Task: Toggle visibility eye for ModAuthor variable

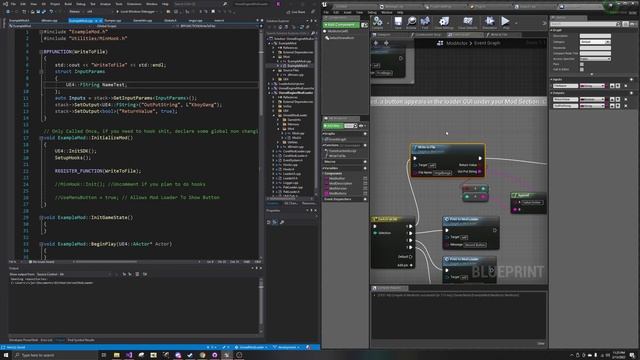Action: (365, 178)
